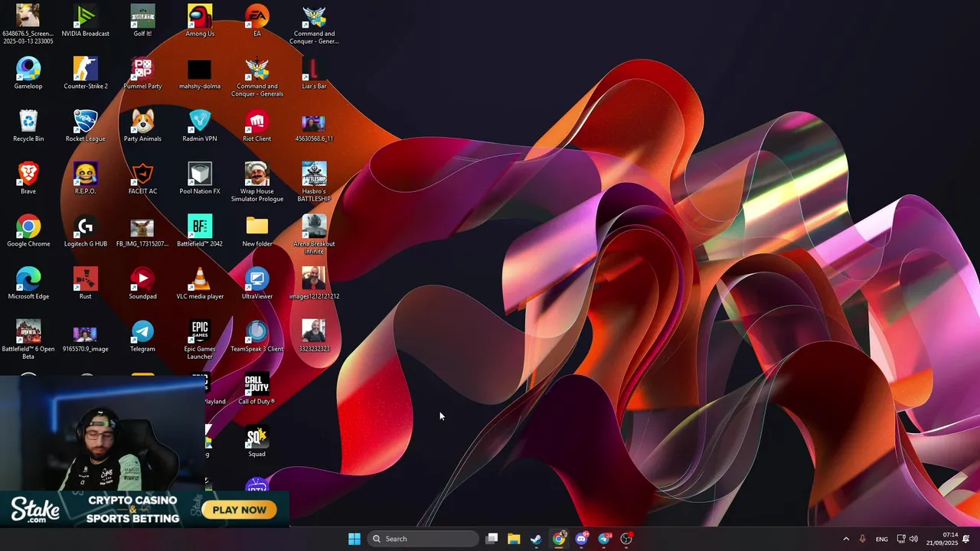Open the NVIDIA Broadcast desktop shortcut
980x551 pixels.
click(x=85, y=22)
